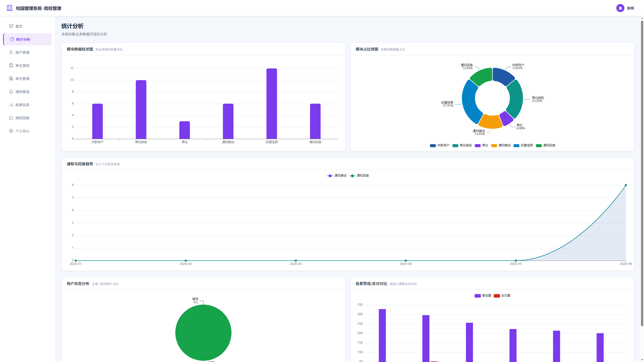Open the 首页 menu item
The height and width of the screenshot is (362, 644).
click(x=28, y=26)
